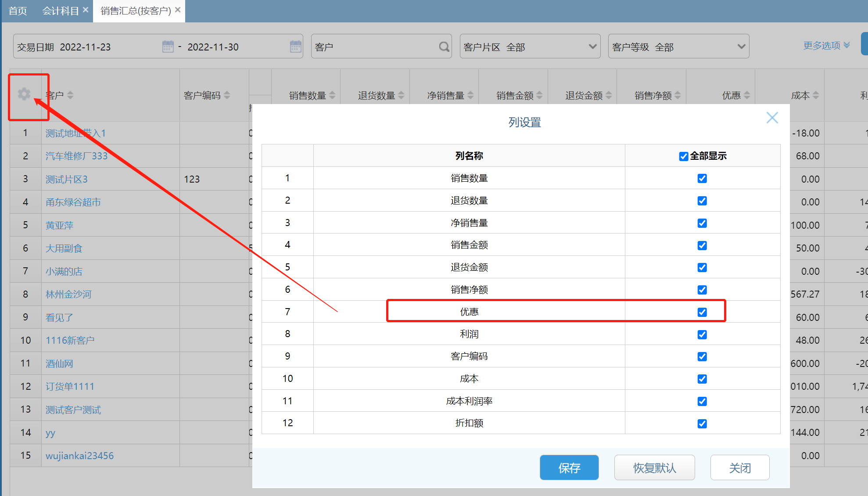Sort by 净销售量 column arrows
Viewport: 868px width, 496px height.
tap(470, 95)
